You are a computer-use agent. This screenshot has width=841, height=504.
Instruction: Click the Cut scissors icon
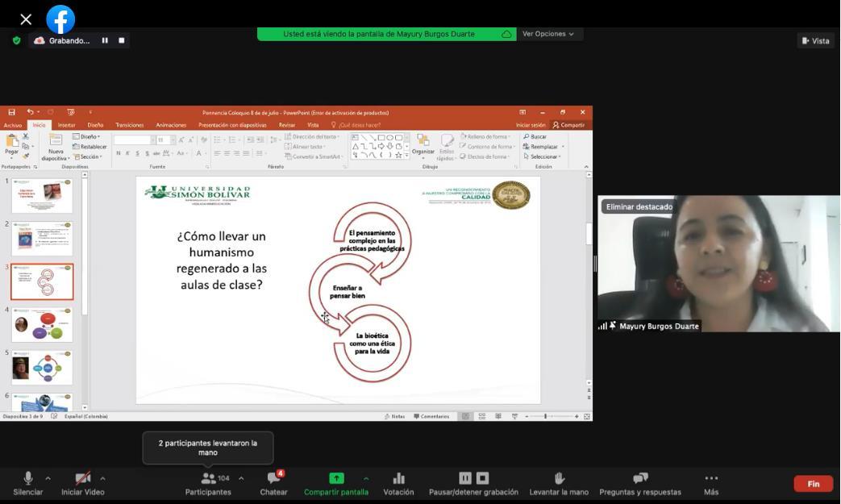[25, 137]
